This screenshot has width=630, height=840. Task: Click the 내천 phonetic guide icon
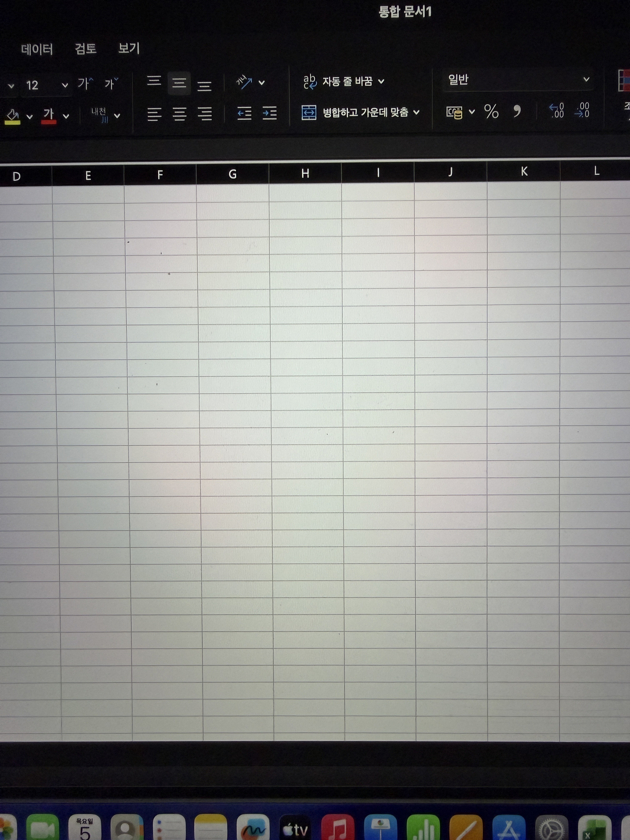[100, 115]
